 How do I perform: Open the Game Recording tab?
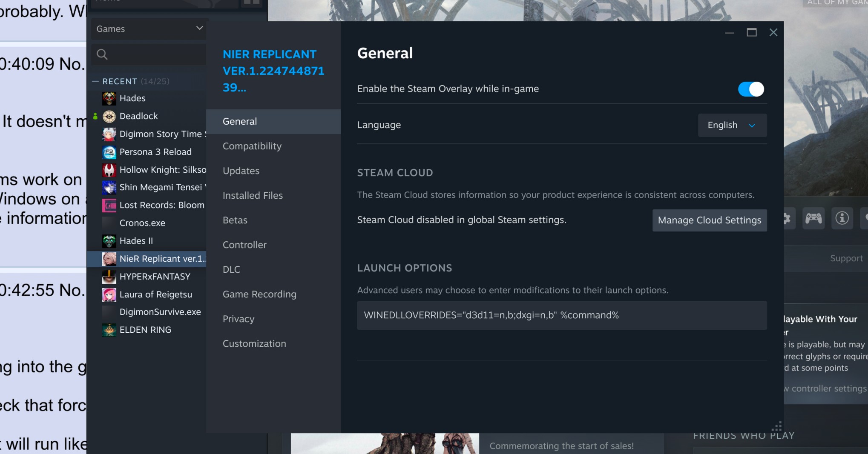273,294
